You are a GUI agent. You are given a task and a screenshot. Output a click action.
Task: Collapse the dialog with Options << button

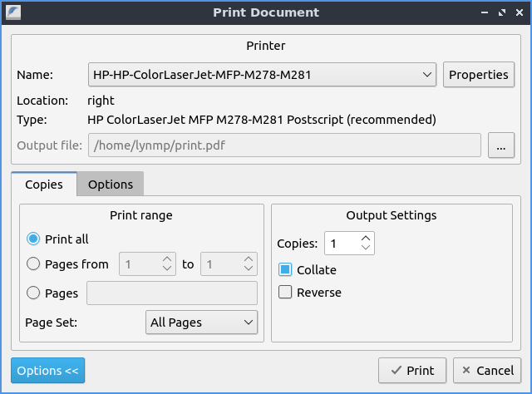coord(47,371)
